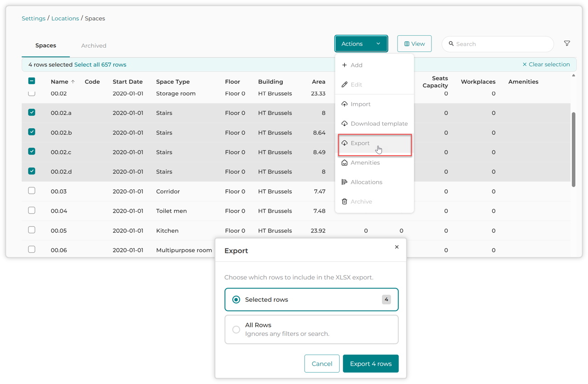This screenshot has height=384, width=588.
Task: Switch to the Archived tab
Action: point(94,45)
